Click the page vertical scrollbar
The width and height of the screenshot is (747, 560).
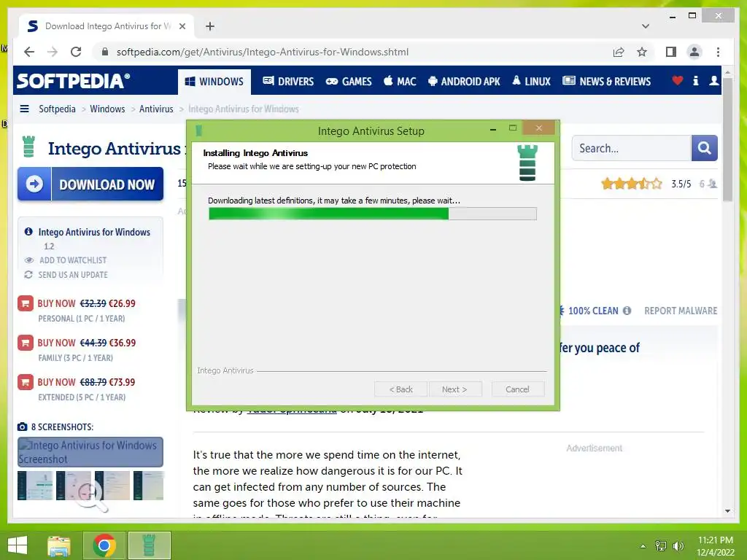[727, 138]
